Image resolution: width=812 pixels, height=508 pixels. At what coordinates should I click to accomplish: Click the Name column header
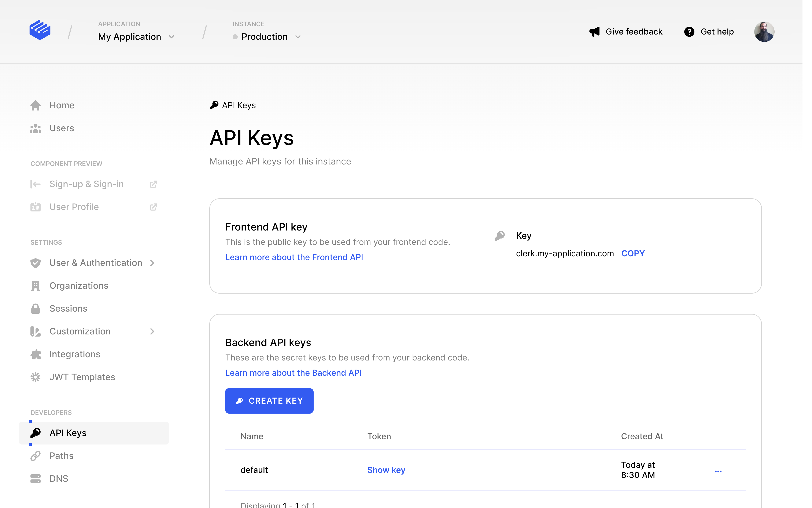(x=252, y=436)
